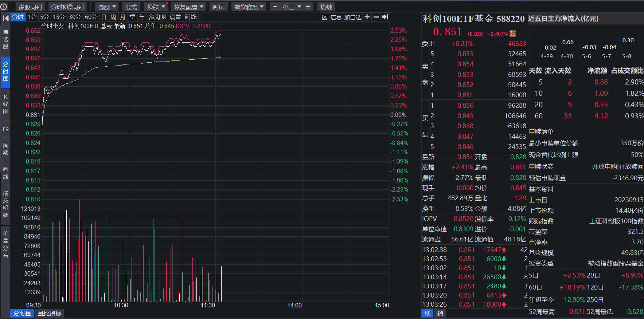Switch to the 5分 period tab

pyautogui.click(x=44, y=17)
